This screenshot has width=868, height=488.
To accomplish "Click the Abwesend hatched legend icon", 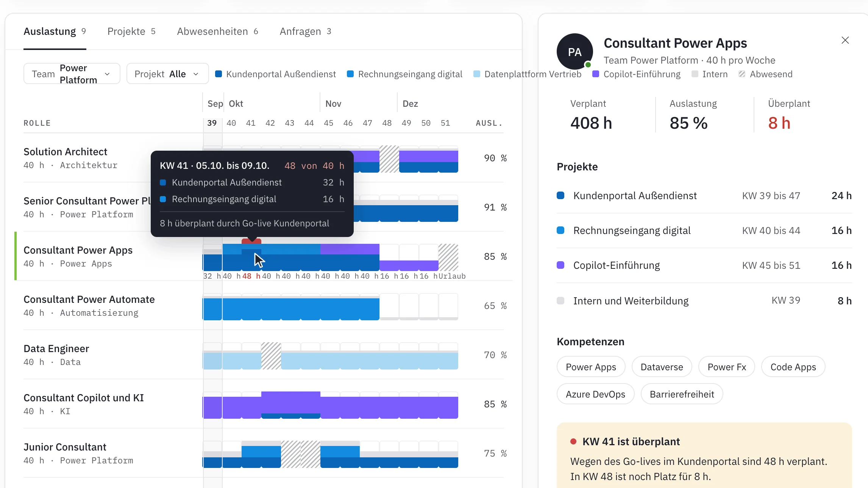I will [742, 74].
